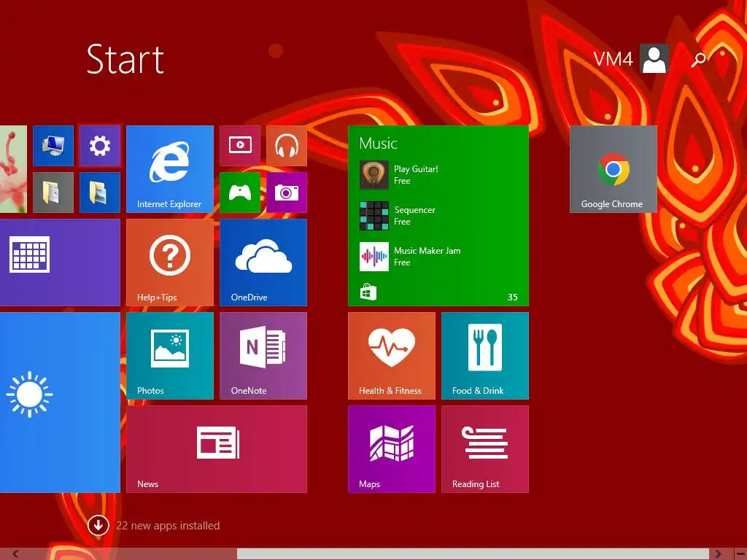Image resolution: width=747 pixels, height=560 pixels.
Task: Open the flower photo tile at left edge
Action: point(13,169)
